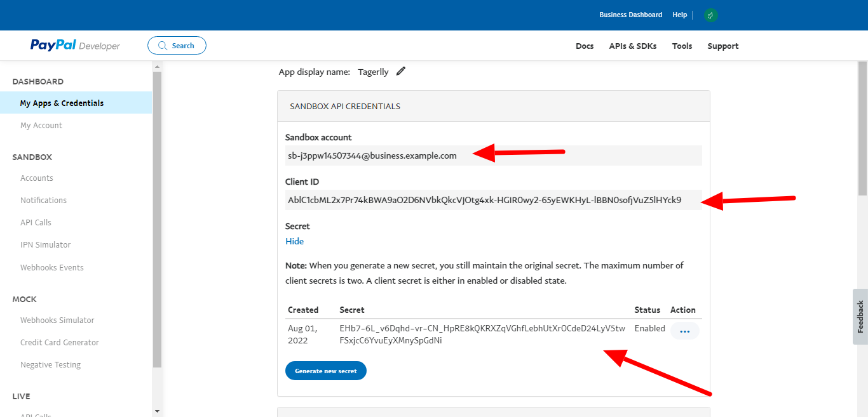Image resolution: width=868 pixels, height=417 pixels.
Task: Open the Tools menu
Action: pos(682,46)
